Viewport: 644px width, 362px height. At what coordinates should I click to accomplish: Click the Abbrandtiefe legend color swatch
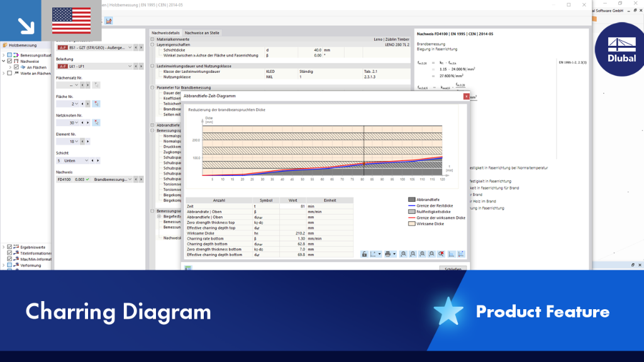[x=411, y=199]
